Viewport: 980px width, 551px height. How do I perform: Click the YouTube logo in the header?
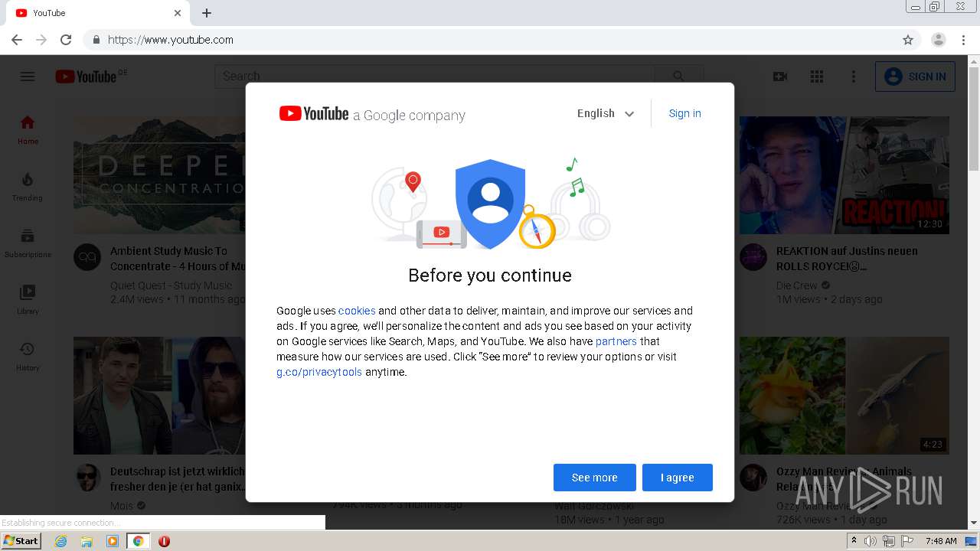(86, 77)
